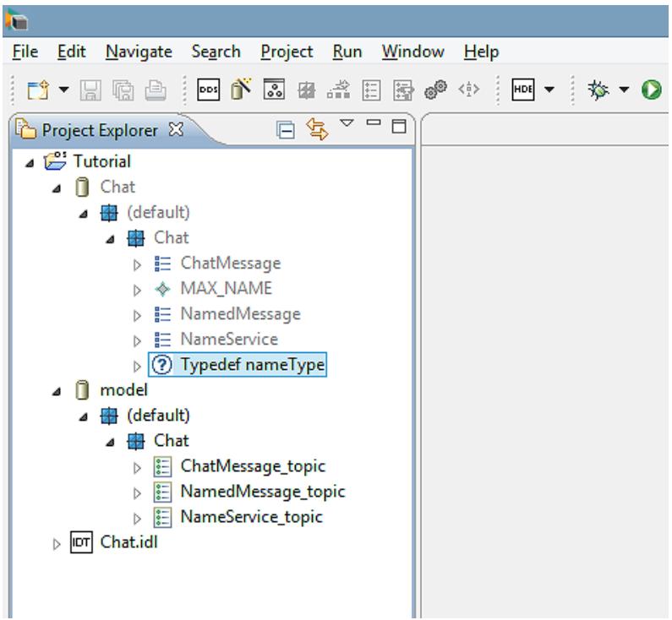Click the cylinder with wand toolbar icon
Screen dimensions: 672x620
tap(241, 89)
